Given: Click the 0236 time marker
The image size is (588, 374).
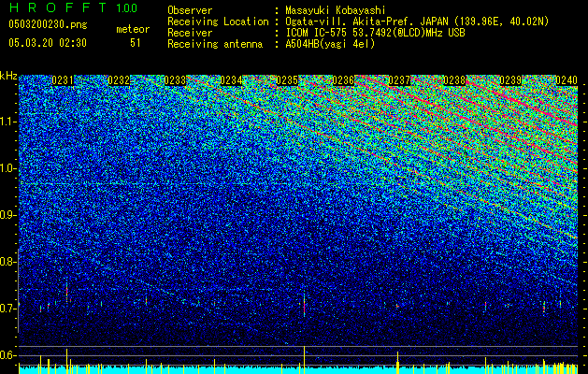Looking at the screenshot, I should (x=343, y=80).
